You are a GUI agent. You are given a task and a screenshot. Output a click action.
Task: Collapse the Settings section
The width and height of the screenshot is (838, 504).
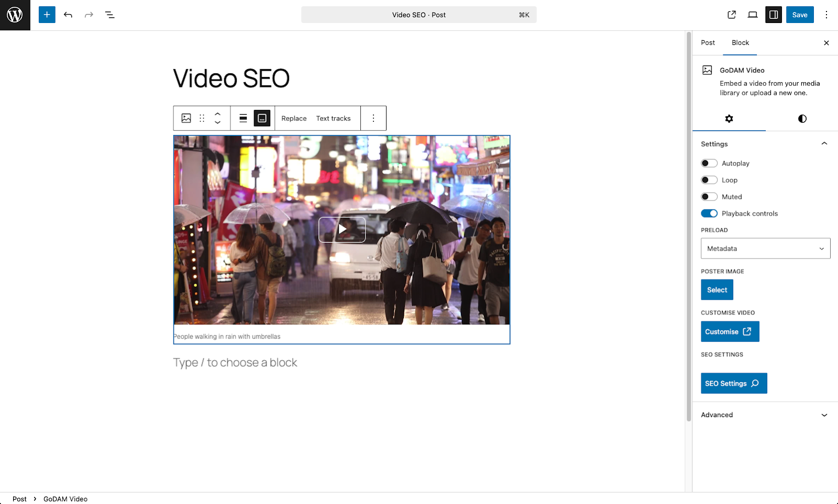click(x=824, y=143)
